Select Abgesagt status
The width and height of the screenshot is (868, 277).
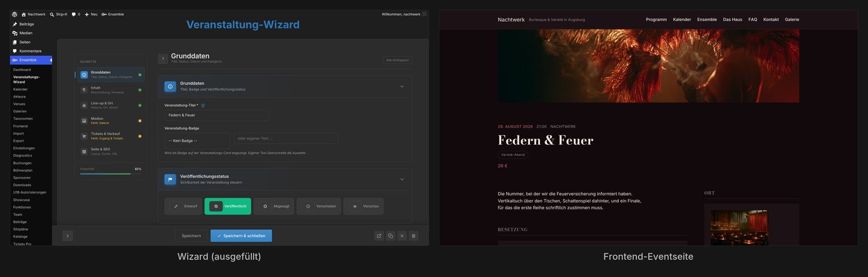[274, 207]
